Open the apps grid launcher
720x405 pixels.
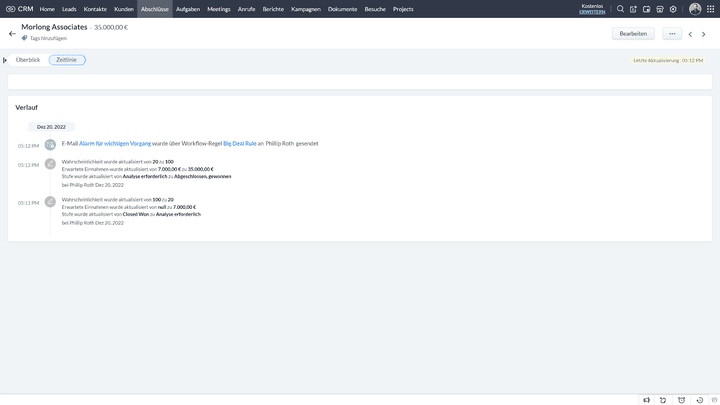[x=710, y=9]
